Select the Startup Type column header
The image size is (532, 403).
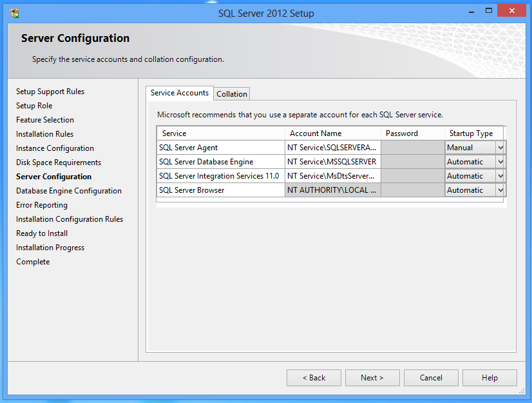click(474, 133)
